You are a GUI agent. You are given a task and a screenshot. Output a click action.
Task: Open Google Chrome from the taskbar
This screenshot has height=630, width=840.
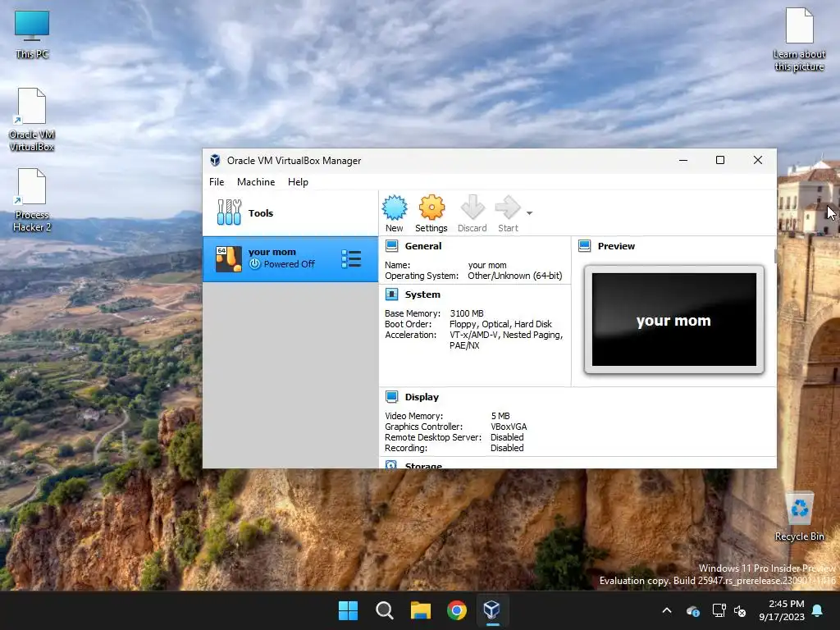click(x=457, y=610)
